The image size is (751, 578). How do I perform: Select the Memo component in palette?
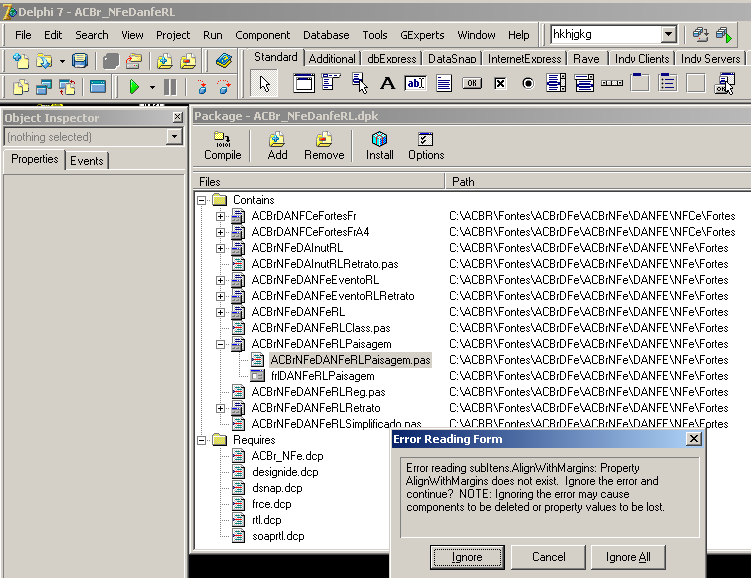point(444,83)
